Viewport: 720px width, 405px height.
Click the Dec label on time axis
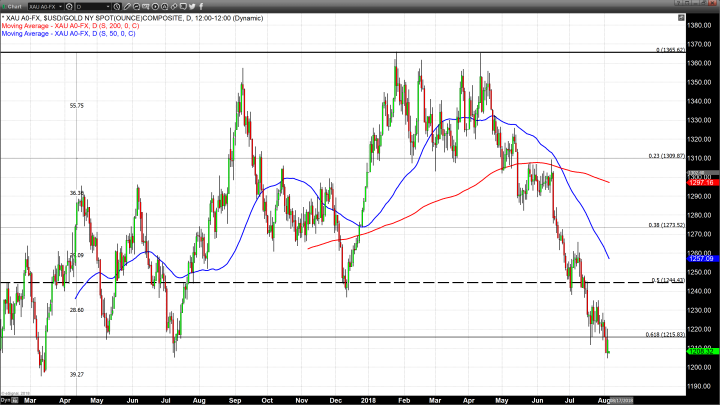336,400
